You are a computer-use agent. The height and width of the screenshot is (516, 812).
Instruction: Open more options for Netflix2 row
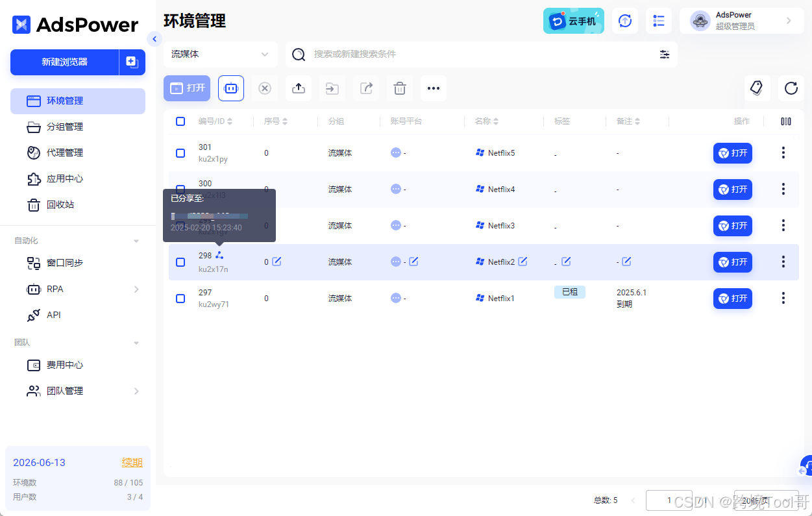[783, 262]
